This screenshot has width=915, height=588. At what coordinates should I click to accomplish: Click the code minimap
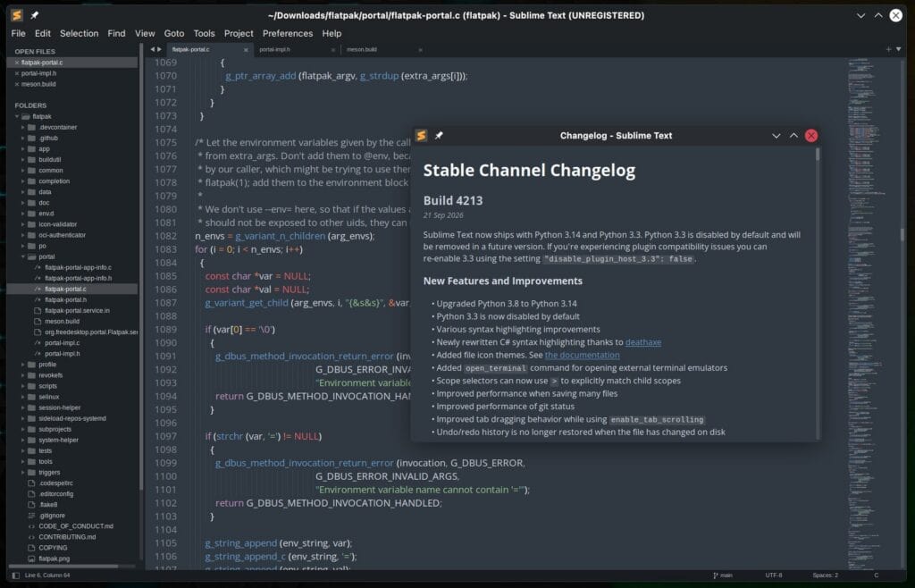coord(874,314)
